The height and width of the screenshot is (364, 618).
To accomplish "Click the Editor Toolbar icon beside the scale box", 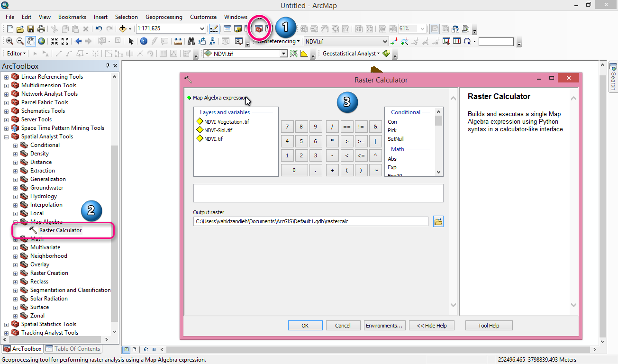I will (214, 29).
